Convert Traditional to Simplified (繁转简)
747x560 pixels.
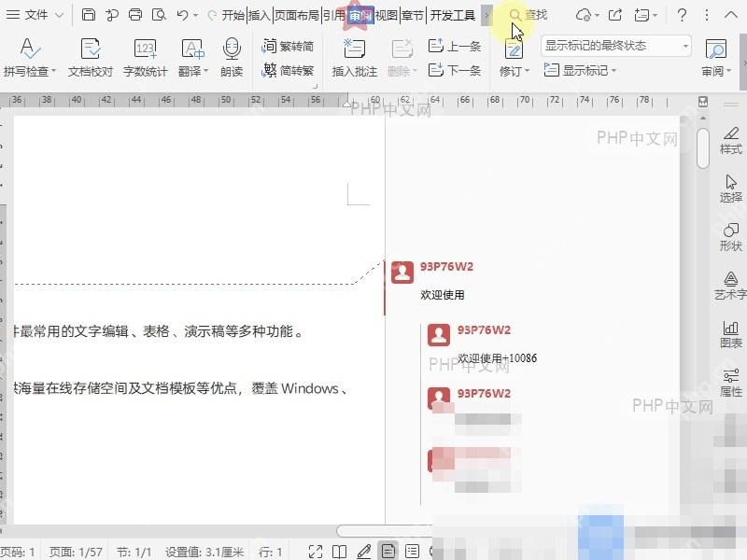[x=288, y=46]
